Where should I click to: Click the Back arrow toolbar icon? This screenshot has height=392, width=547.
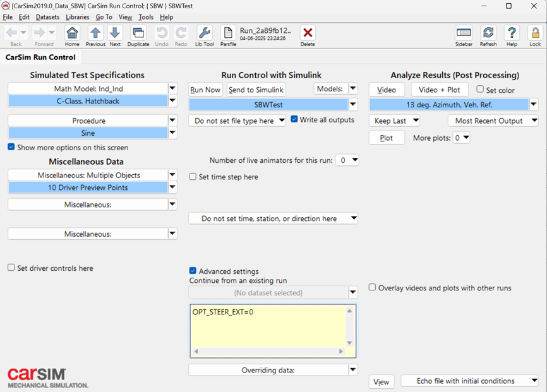click(11, 33)
